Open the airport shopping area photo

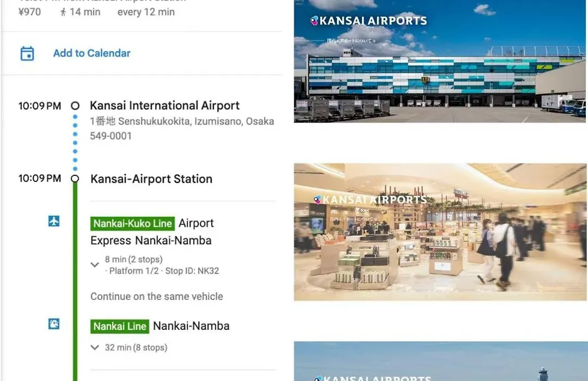pyautogui.click(x=440, y=232)
